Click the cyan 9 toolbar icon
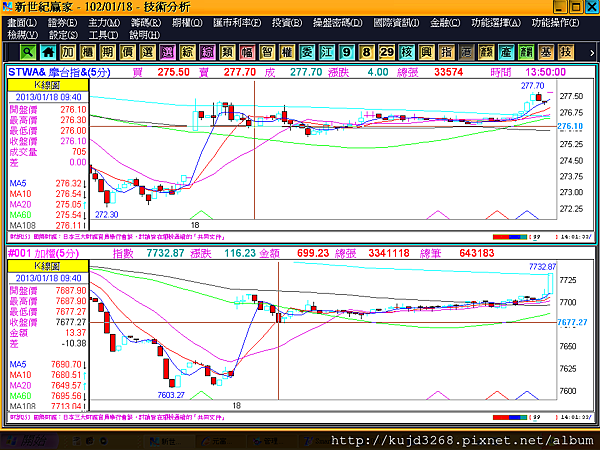The width and height of the screenshot is (600, 450). [347, 52]
